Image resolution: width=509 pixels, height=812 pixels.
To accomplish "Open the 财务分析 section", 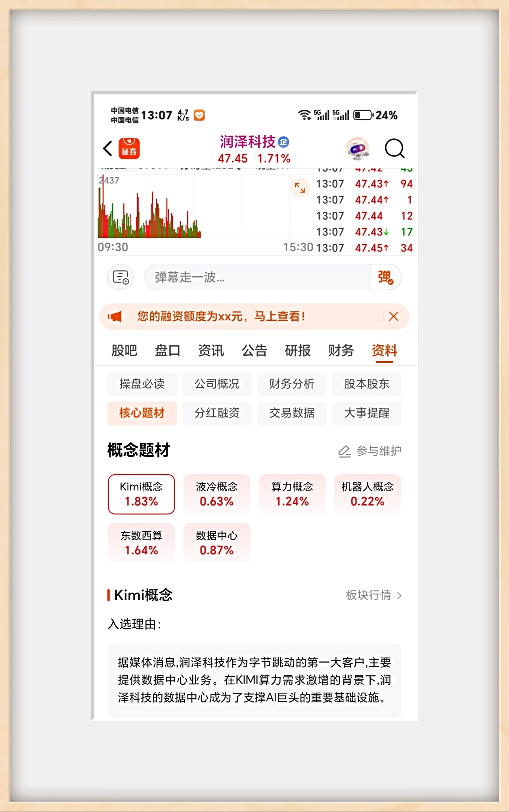I will coord(292,384).
